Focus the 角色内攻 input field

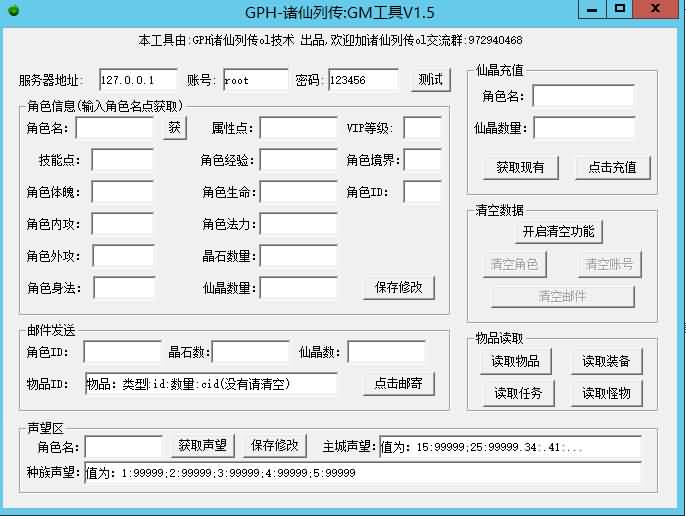[x=122, y=224]
